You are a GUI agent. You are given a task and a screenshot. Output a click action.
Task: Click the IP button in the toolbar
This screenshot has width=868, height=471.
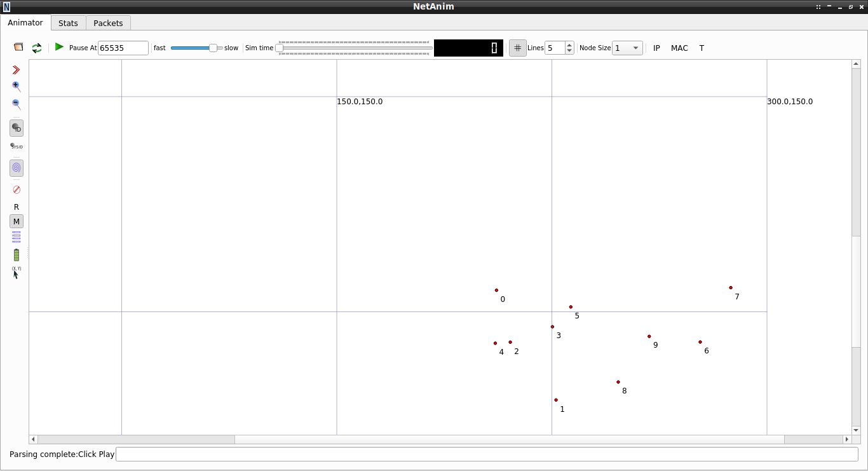pyautogui.click(x=656, y=48)
